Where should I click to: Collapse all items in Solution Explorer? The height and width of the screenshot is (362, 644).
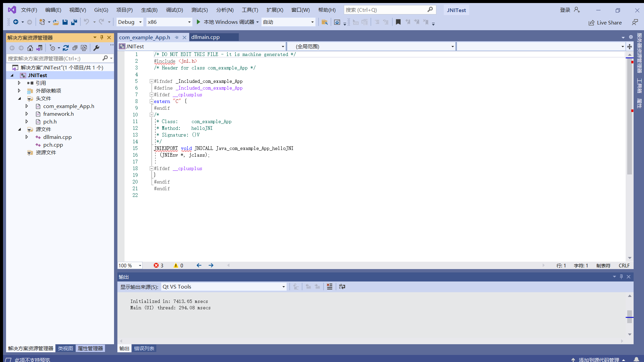pyautogui.click(x=75, y=48)
